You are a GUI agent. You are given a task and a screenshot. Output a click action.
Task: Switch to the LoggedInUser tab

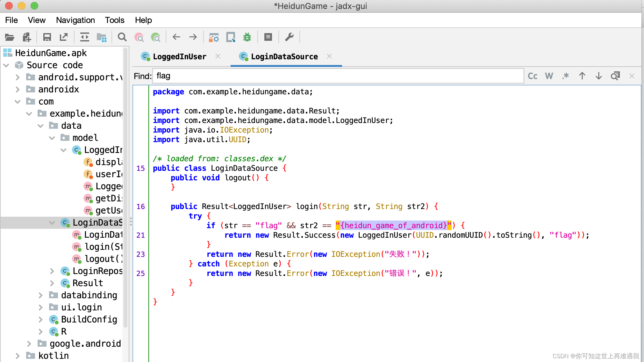[179, 57]
